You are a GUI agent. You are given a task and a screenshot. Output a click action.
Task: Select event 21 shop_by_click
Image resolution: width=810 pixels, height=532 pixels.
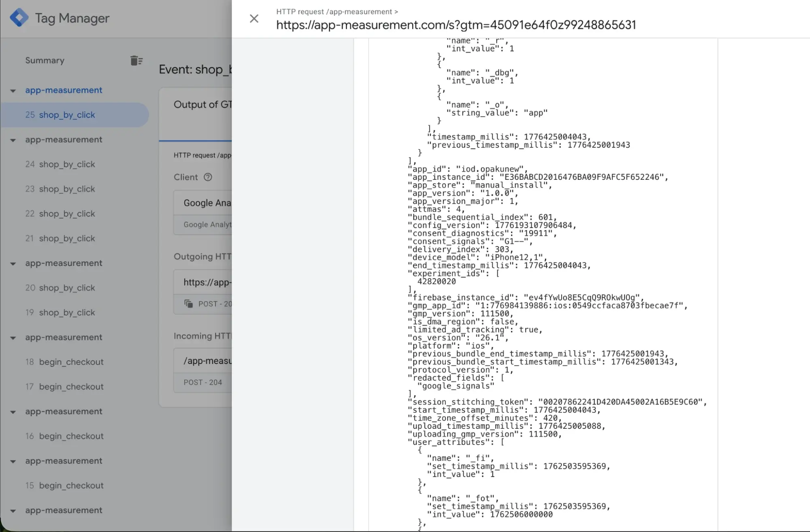[x=60, y=238]
